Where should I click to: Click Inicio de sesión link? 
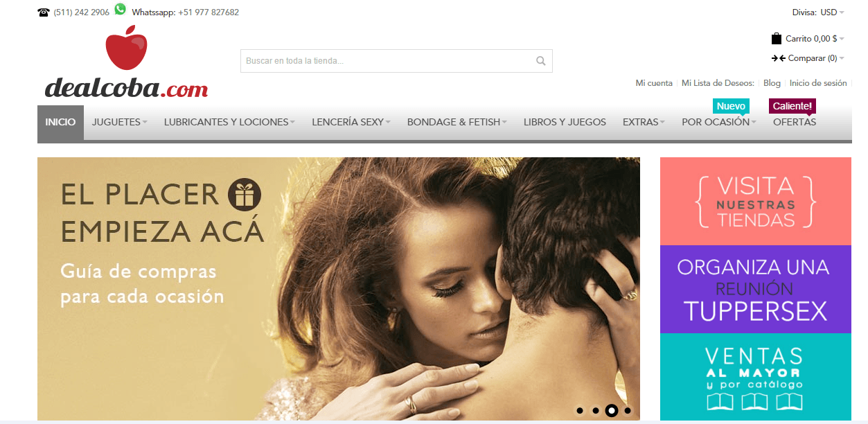click(818, 83)
